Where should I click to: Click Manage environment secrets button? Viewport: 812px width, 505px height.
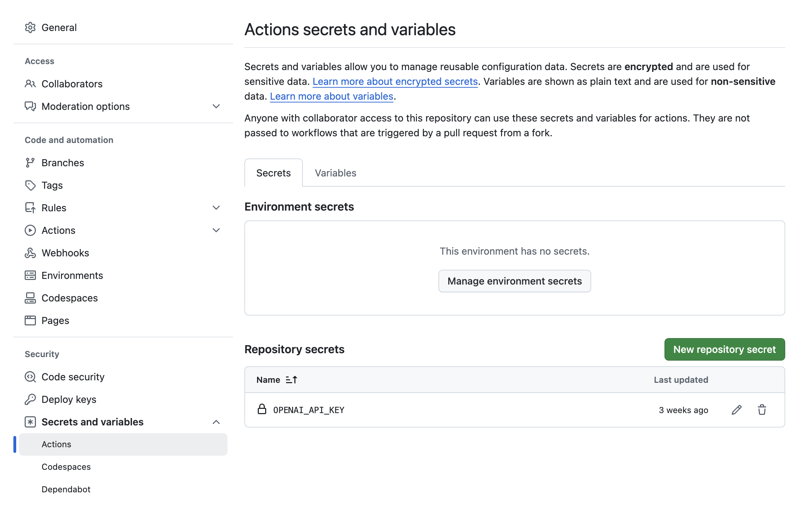[x=514, y=281]
